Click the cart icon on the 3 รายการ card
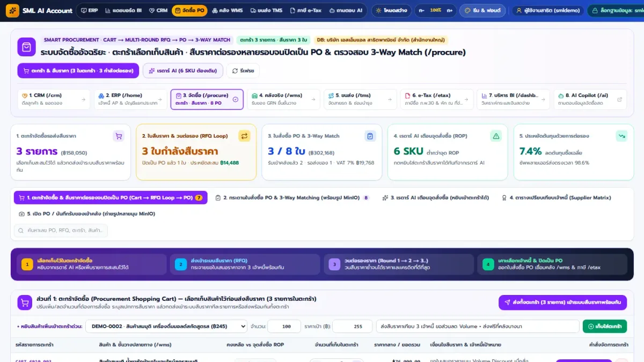 click(x=119, y=136)
